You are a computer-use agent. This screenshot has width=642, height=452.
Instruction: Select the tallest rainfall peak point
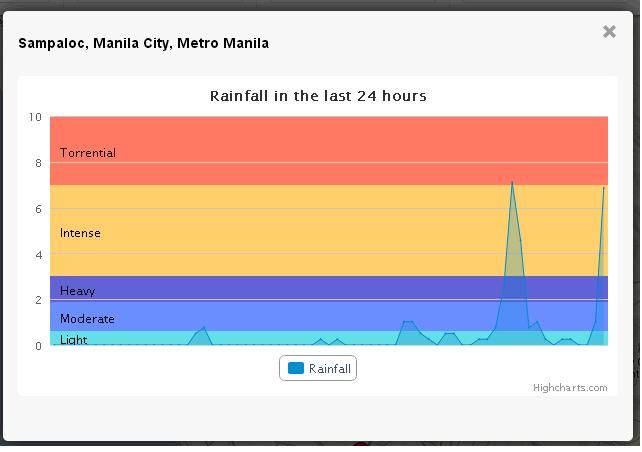tap(512, 182)
